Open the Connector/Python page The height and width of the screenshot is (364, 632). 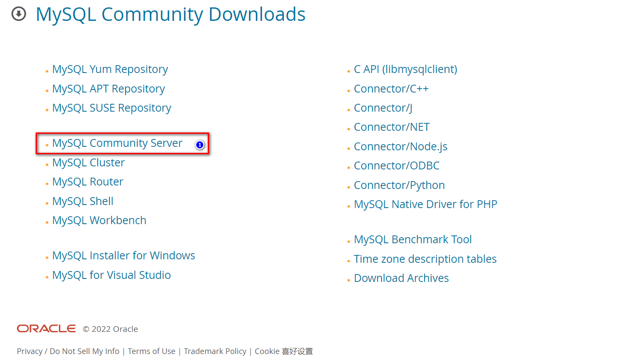[x=399, y=185]
